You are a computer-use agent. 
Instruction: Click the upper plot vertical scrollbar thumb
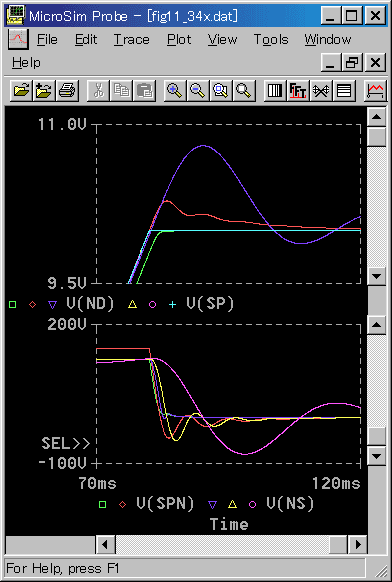coord(377,136)
